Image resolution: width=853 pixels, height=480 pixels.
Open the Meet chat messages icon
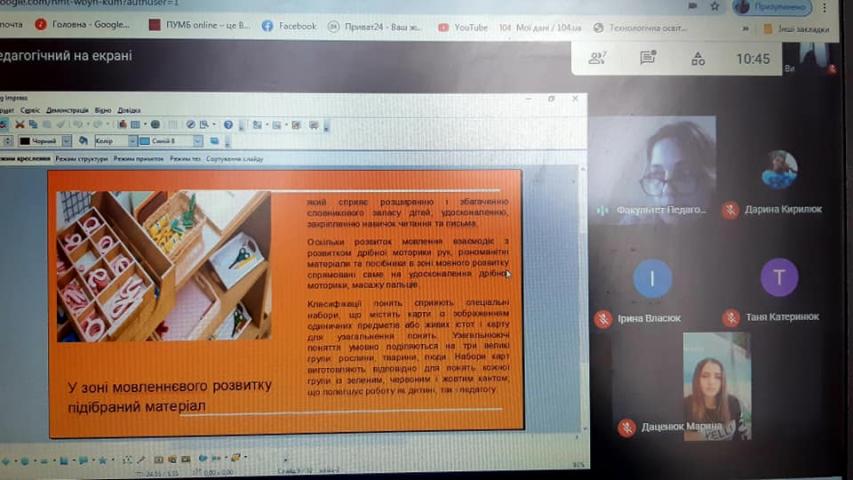tap(647, 58)
